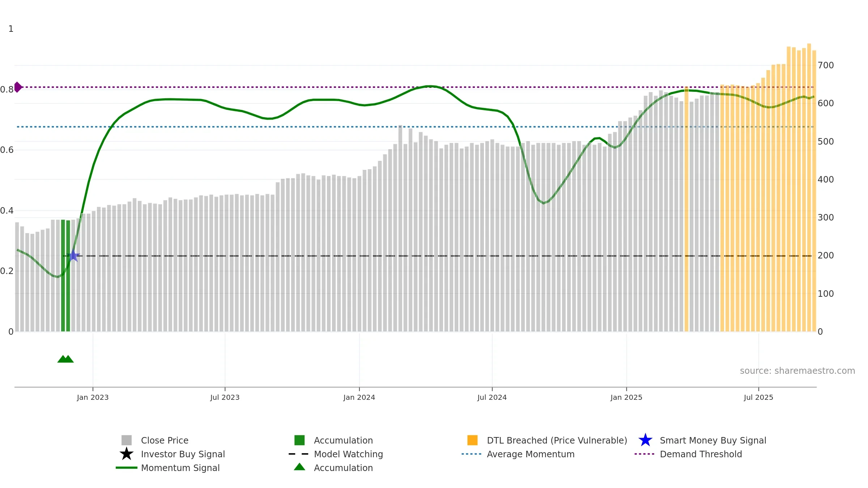
Task: Click the 100 right axis value
Action: 826,294
